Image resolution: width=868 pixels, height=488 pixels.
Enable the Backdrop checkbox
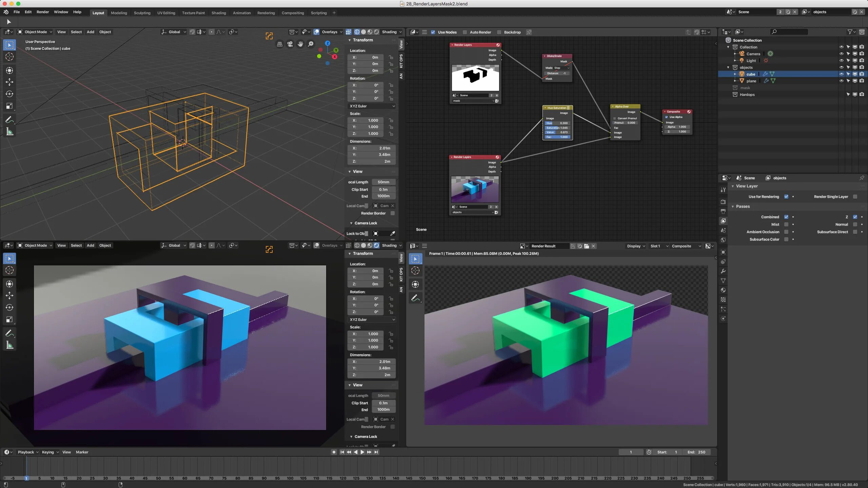[499, 32]
